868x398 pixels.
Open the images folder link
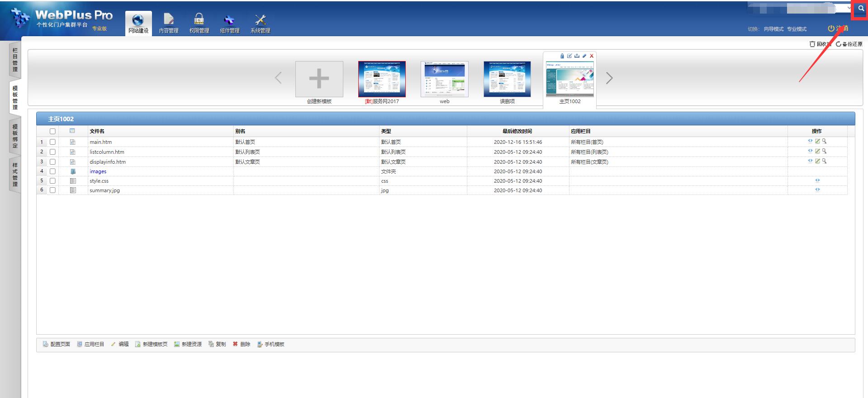(x=98, y=171)
